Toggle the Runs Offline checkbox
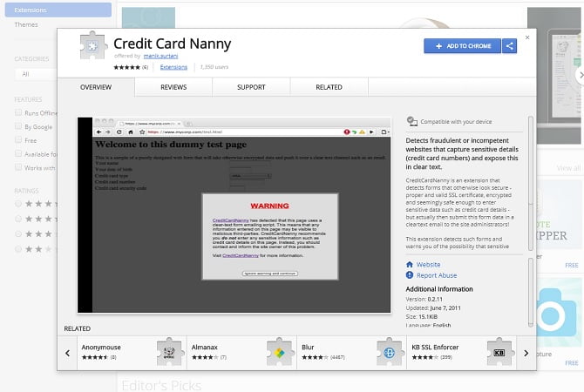The image size is (584, 392). tap(18, 112)
